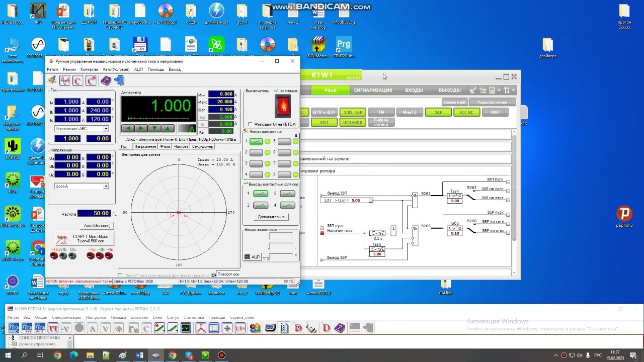Viewport: 644px width, 362px height.
Task: Open the ВЫХОДЫ tab in KIWI
Action: coord(449,90)
